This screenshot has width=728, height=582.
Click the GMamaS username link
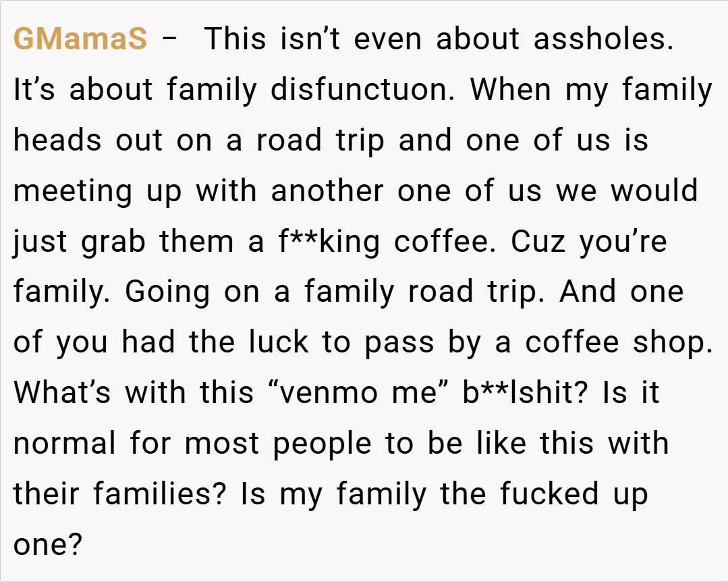click(80, 40)
